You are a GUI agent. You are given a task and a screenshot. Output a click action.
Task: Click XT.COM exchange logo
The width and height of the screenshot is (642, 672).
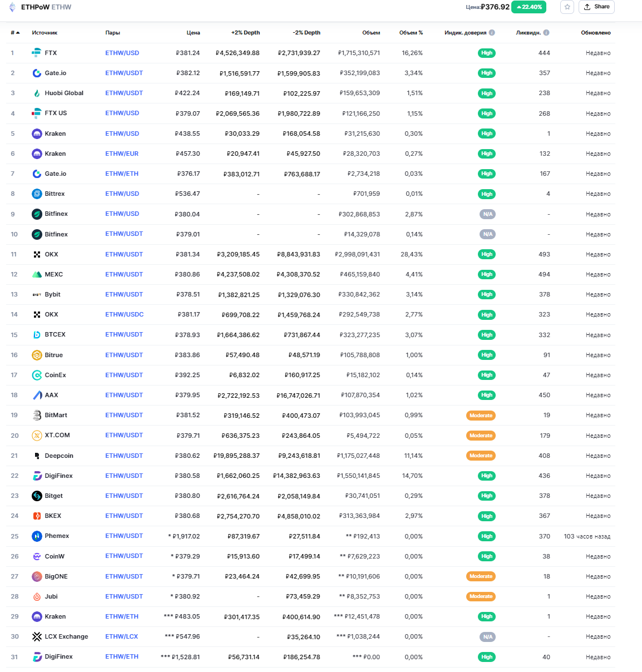pyautogui.click(x=37, y=436)
